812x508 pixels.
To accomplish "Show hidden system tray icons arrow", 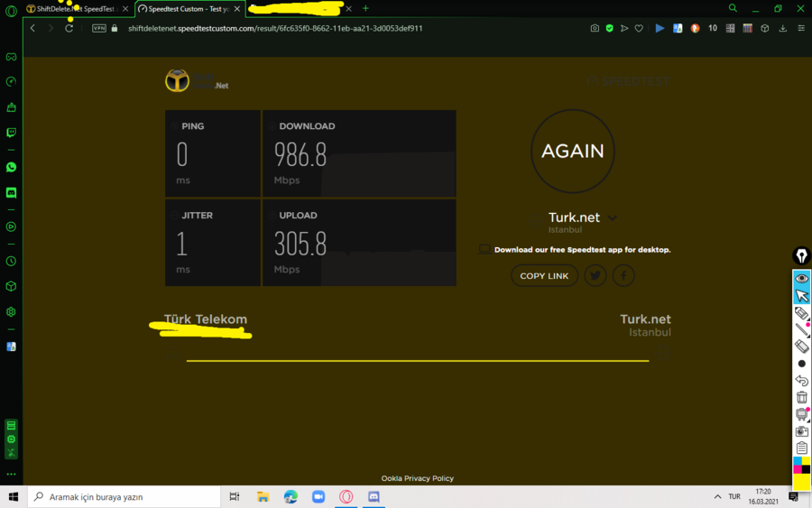I will click(717, 496).
